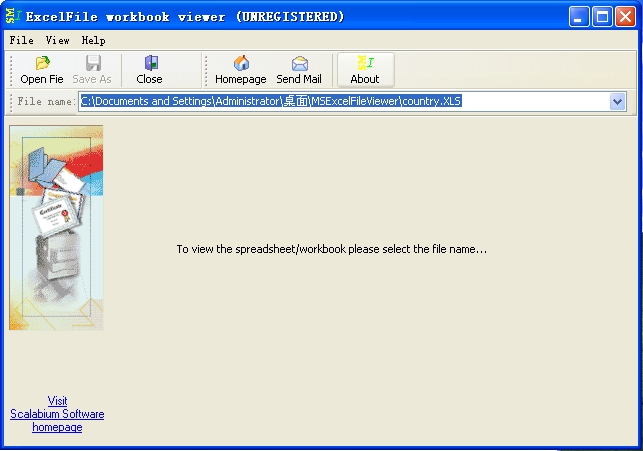Image resolution: width=643 pixels, height=451 pixels.
Task: Visit Scalabium Software homepage link
Action: pyautogui.click(x=57, y=414)
